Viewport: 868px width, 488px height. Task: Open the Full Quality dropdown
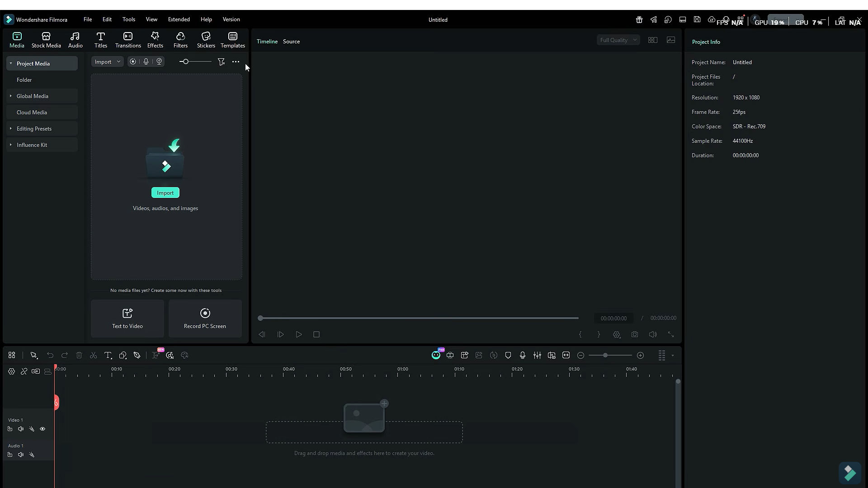pos(618,40)
